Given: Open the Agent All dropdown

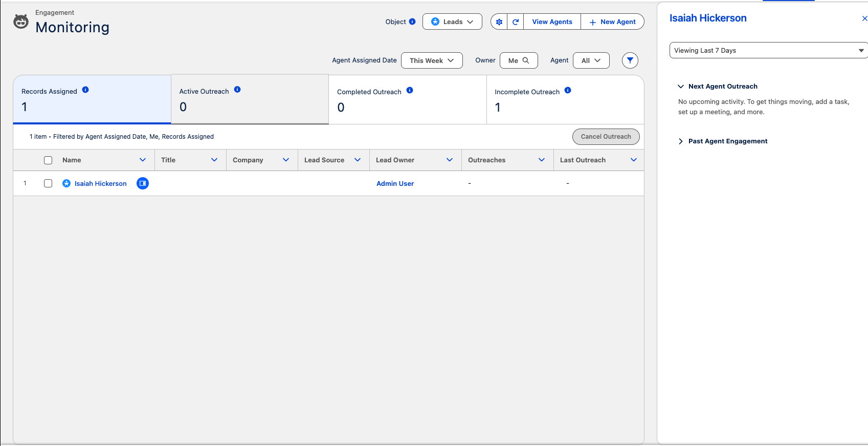Looking at the screenshot, I should click(x=591, y=60).
